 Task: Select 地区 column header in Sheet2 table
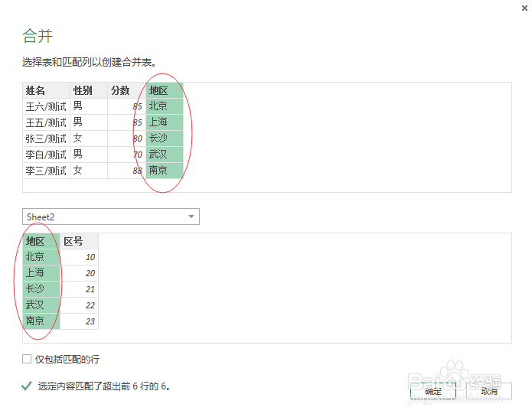point(41,241)
